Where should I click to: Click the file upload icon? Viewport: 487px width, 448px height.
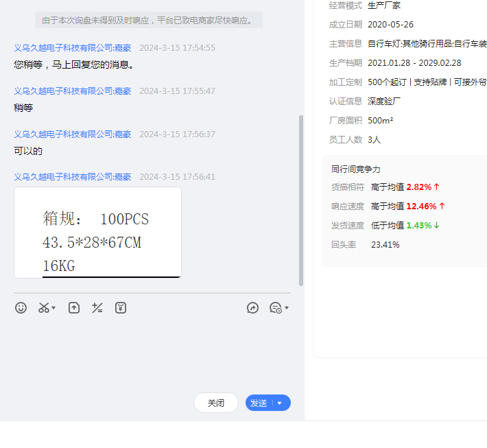(x=74, y=308)
